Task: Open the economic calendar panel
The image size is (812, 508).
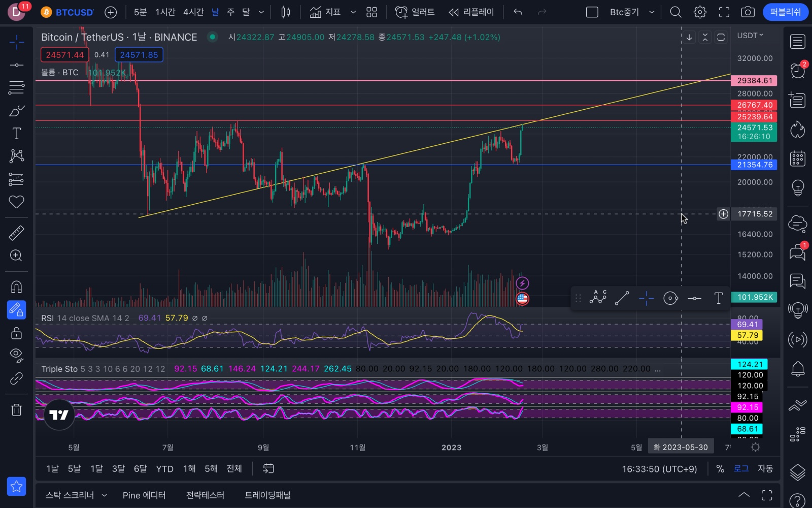Action: pos(798,158)
